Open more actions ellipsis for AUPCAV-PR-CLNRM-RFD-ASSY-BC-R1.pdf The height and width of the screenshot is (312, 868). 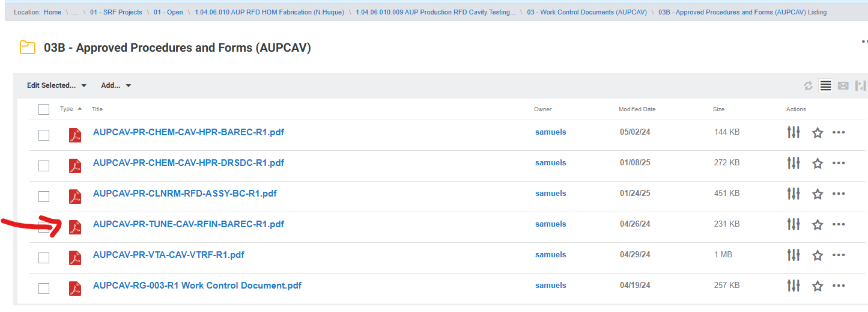(839, 194)
